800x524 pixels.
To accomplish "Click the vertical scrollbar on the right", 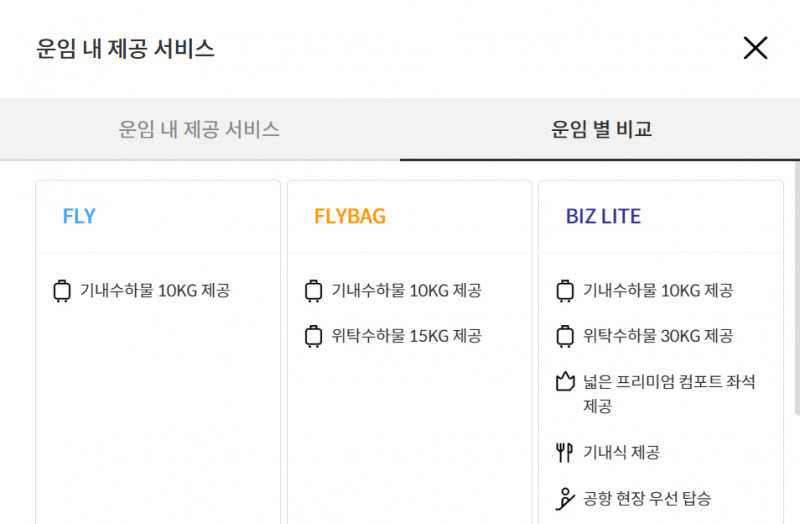I will point(797,288).
